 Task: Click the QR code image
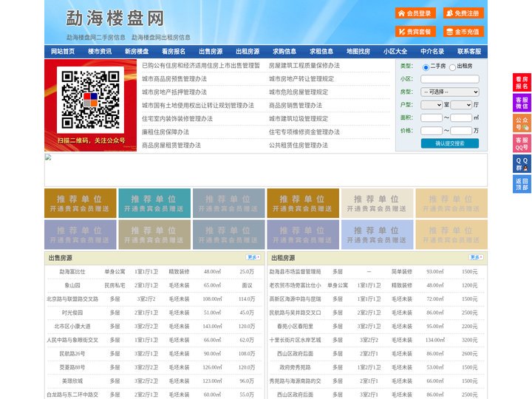pos(90,100)
